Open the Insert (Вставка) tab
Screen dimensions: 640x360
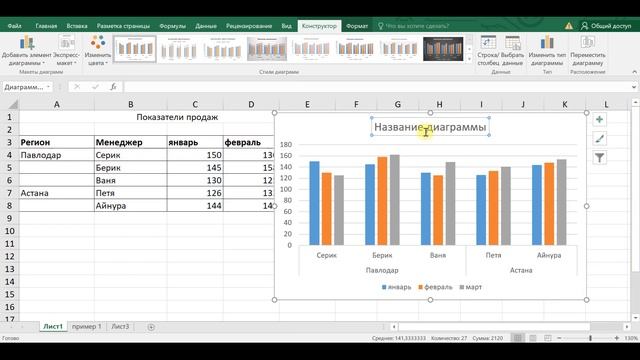coord(77,26)
